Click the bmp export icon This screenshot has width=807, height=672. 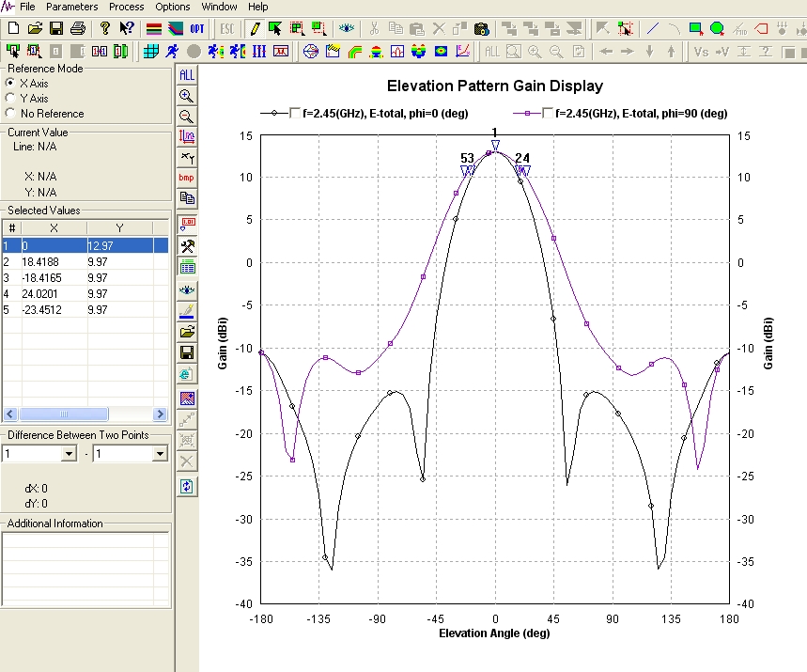[187, 178]
